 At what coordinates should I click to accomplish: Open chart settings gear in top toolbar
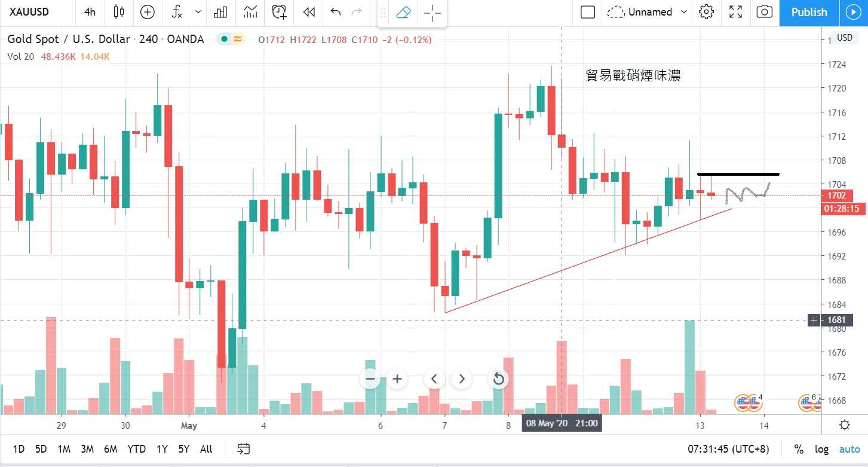click(x=706, y=12)
